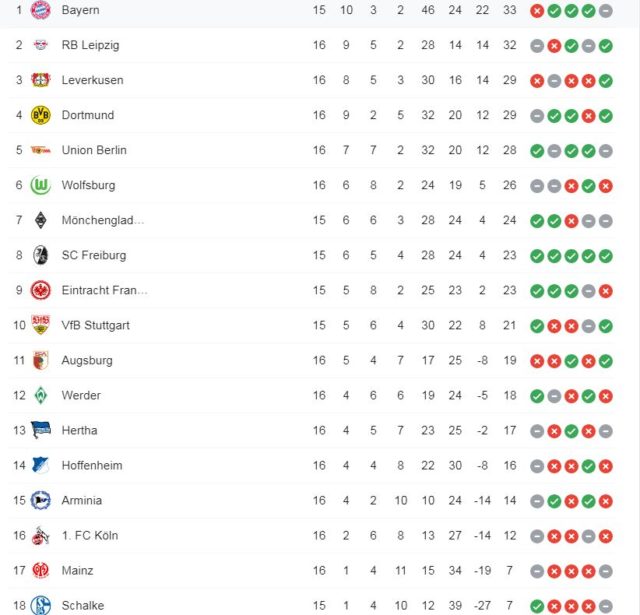The height and width of the screenshot is (615, 640).
Task: Click the Arminia table row name
Action: pyautogui.click(x=82, y=500)
